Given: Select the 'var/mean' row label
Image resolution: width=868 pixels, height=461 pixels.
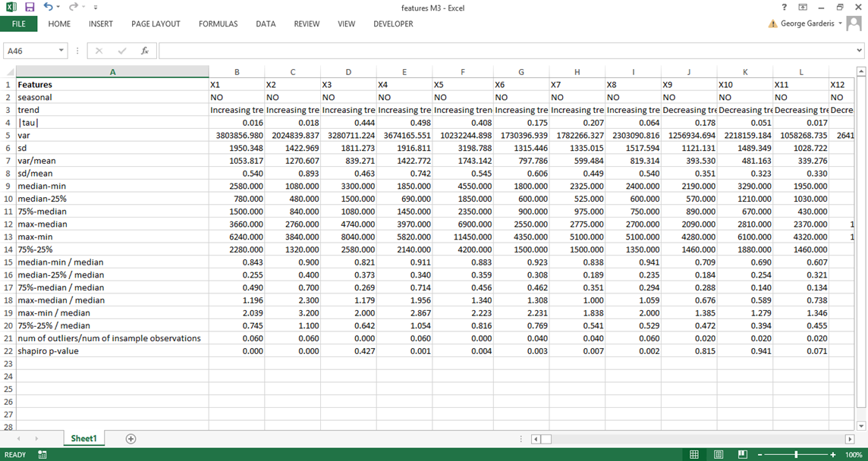Looking at the screenshot, I should (x=112, y=161).
